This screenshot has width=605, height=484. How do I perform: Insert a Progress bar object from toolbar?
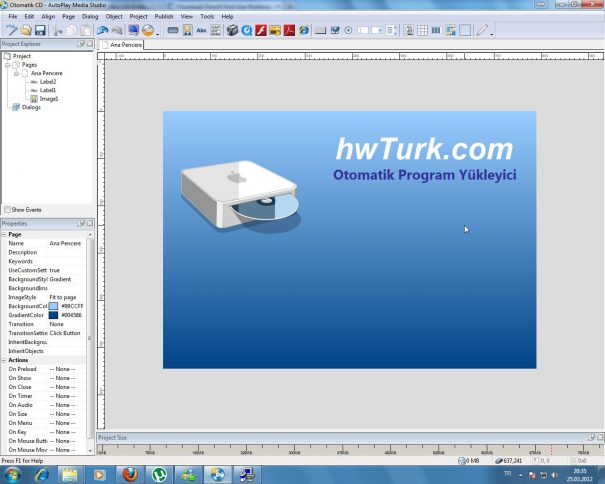[436, 30]
